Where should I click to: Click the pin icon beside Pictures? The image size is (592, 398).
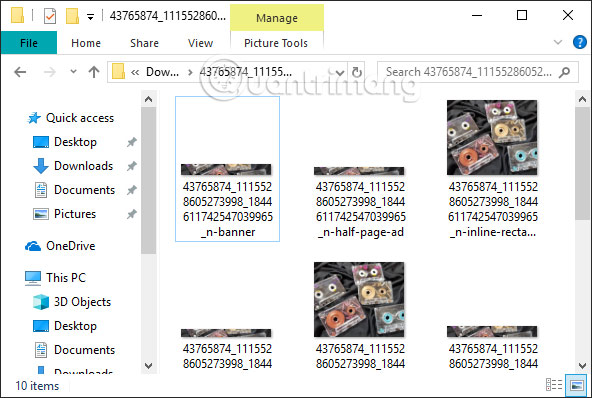tap(131, 214)
